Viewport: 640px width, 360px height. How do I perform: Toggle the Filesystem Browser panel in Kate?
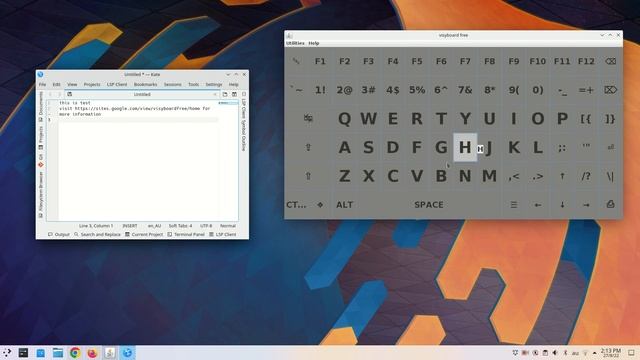point(41,194)
